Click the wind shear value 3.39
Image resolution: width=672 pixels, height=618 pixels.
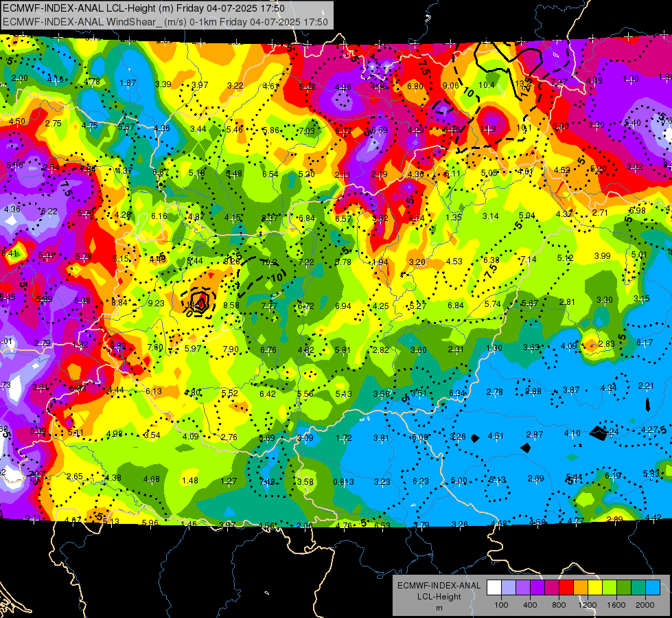[163, 84]
